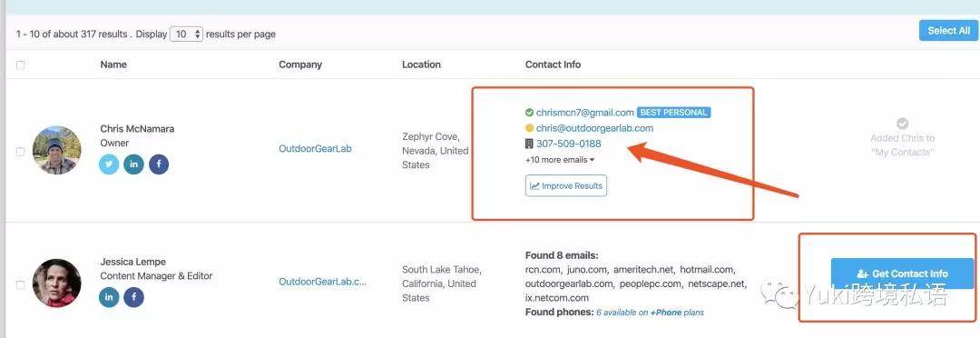Click Jessica Lempe's profile photo thumbnail
The image size is (980, 338).
[x=57, y=283]
